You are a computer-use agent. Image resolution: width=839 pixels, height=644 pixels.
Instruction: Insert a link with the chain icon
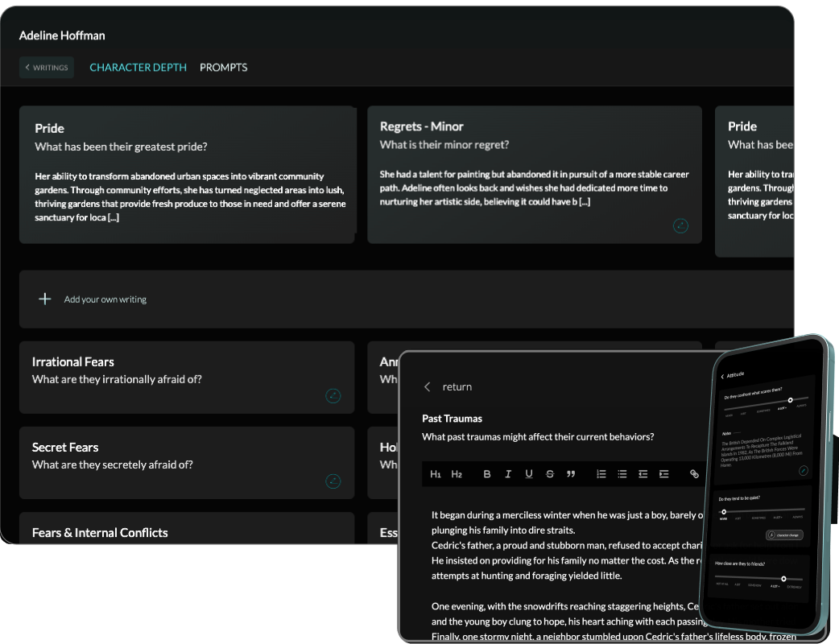click(694, 474)
